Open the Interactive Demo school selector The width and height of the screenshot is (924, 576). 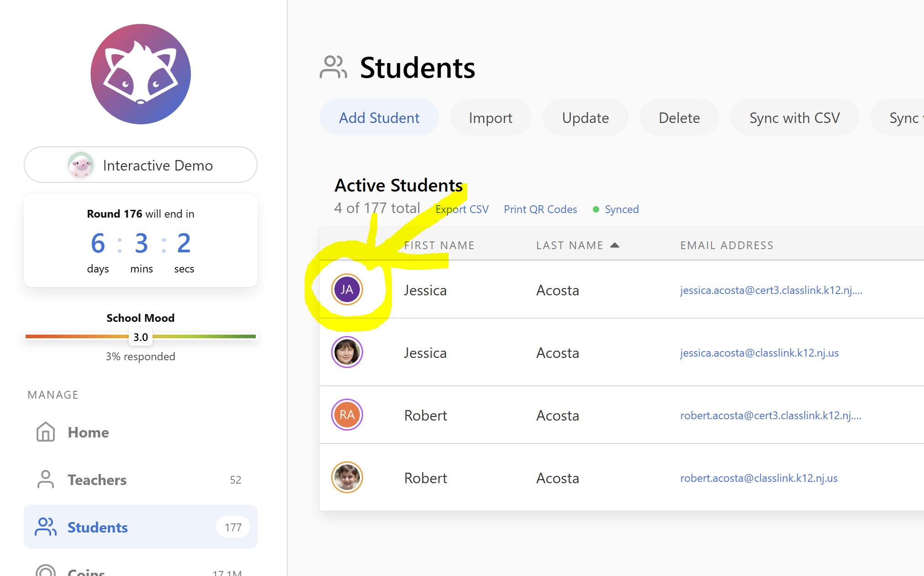click(141, 165)
